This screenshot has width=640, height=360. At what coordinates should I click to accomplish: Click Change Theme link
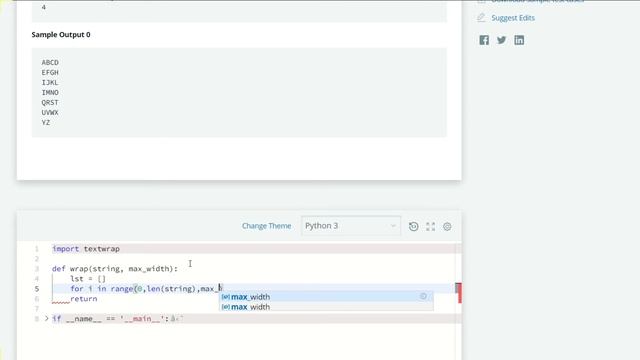tap(267, 226)
